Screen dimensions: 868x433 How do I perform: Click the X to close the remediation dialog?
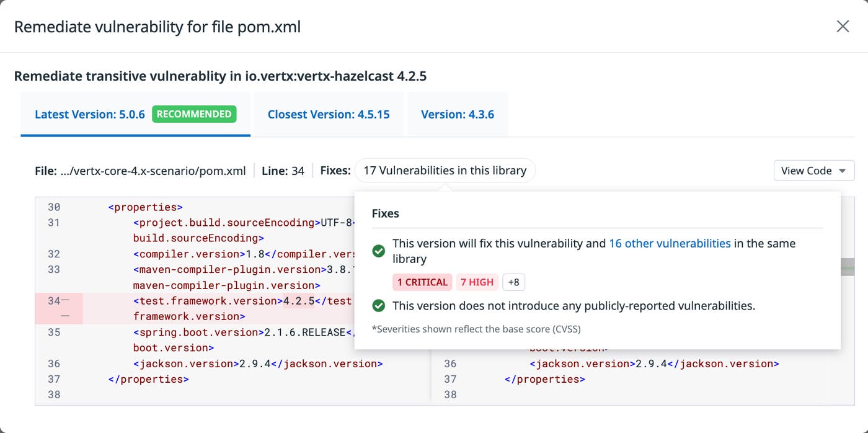[843, 26]
